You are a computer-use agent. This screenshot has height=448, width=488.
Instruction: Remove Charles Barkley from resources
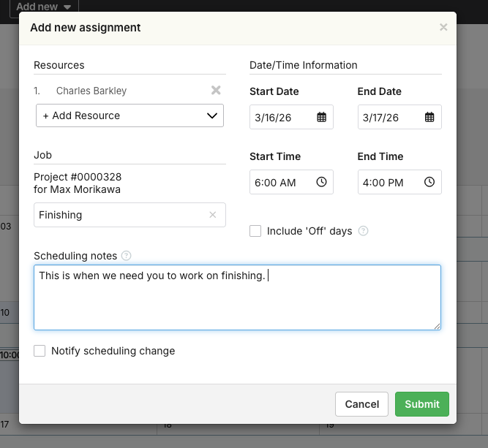point(216,91)
